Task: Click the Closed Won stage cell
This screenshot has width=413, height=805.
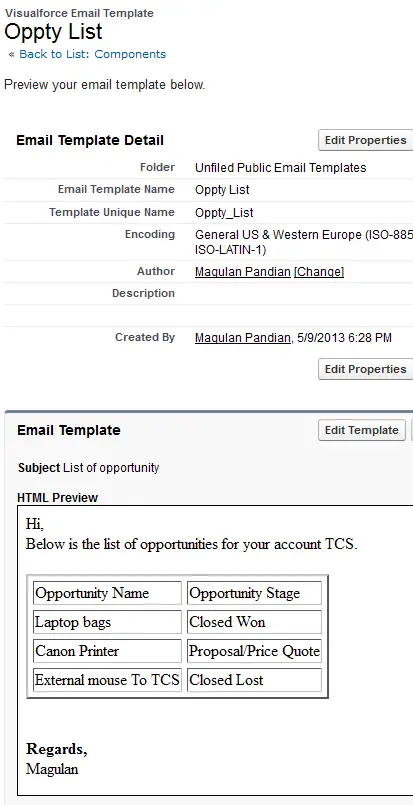Action: click(254, 622)
